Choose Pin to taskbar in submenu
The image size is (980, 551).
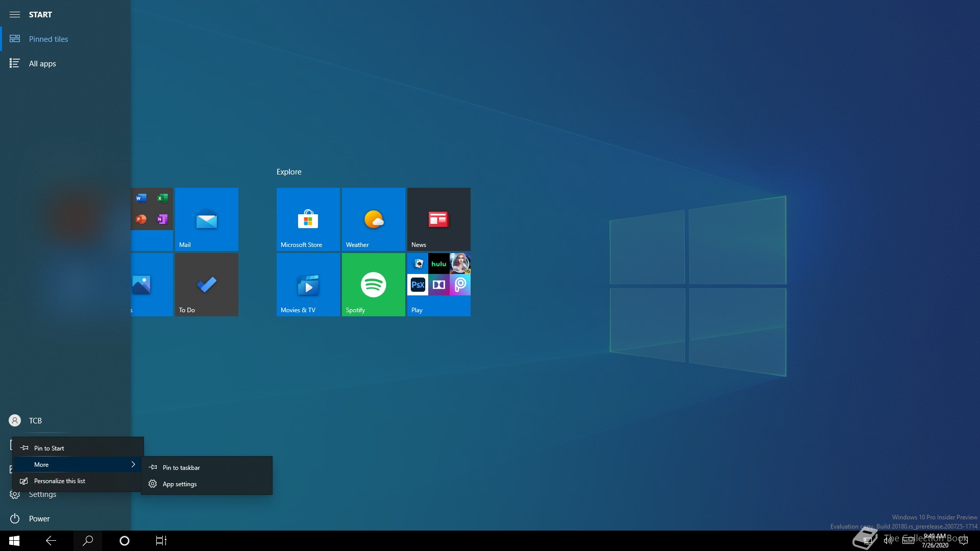(207, 467)
